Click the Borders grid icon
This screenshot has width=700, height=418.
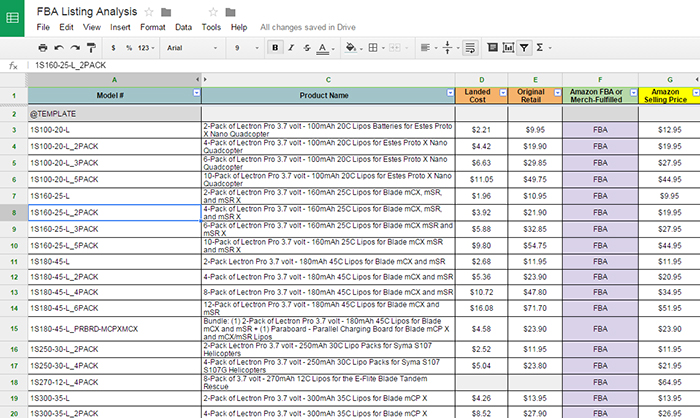pyautogui.click(x=374, y=47)
